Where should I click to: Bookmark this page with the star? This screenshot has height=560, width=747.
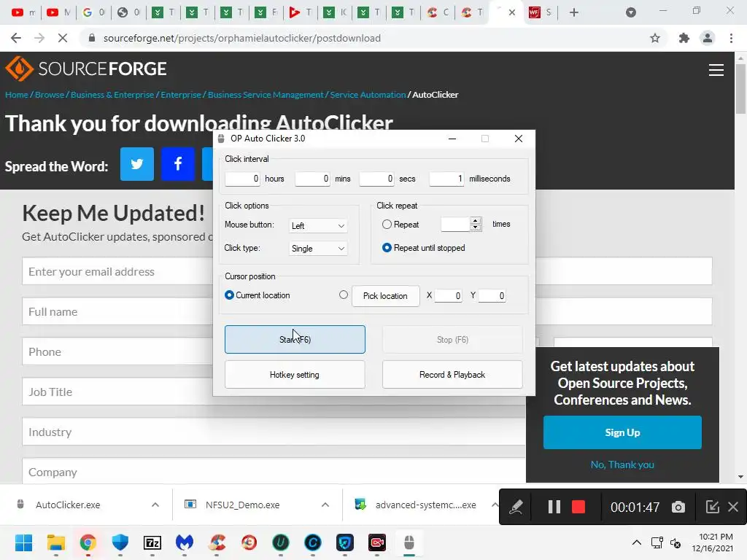[655, 38]
